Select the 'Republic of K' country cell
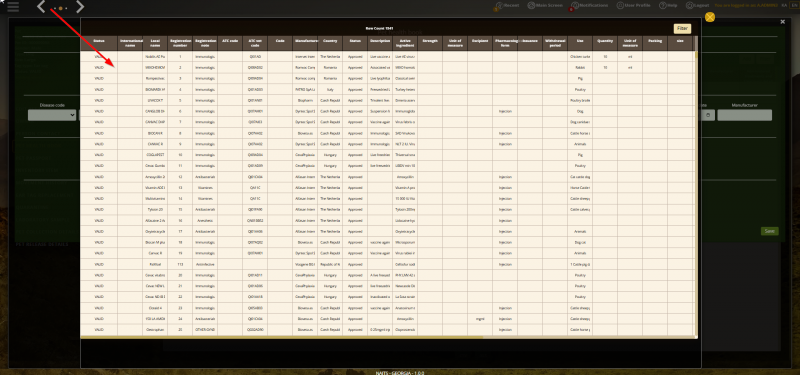The width and height of the screenshot is (800, 375). pos(330,264)
